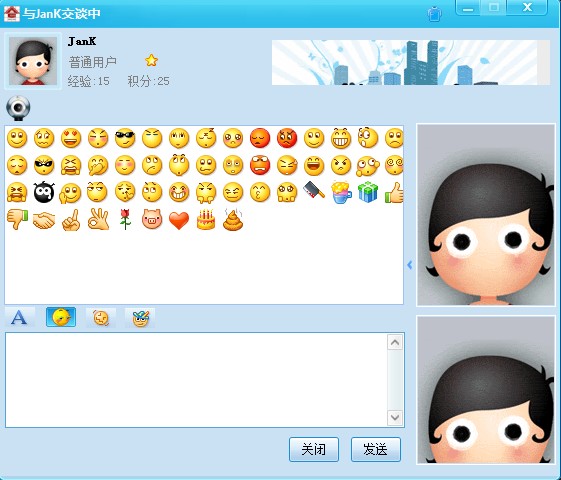Open the font settings A button

[x=20, y=317]
